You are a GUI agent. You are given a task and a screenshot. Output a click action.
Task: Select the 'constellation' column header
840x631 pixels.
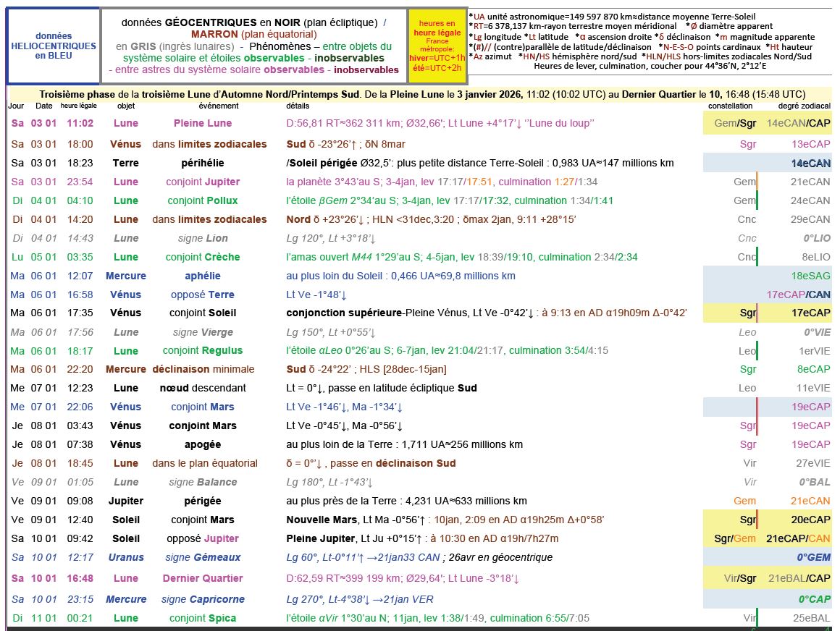coord(731,106)
